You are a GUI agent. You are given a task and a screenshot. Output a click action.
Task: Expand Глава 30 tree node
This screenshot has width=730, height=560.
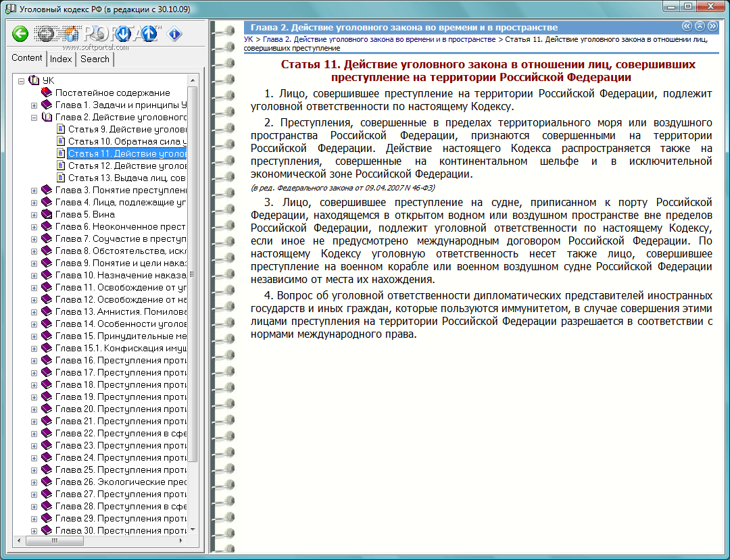point(34,531)
